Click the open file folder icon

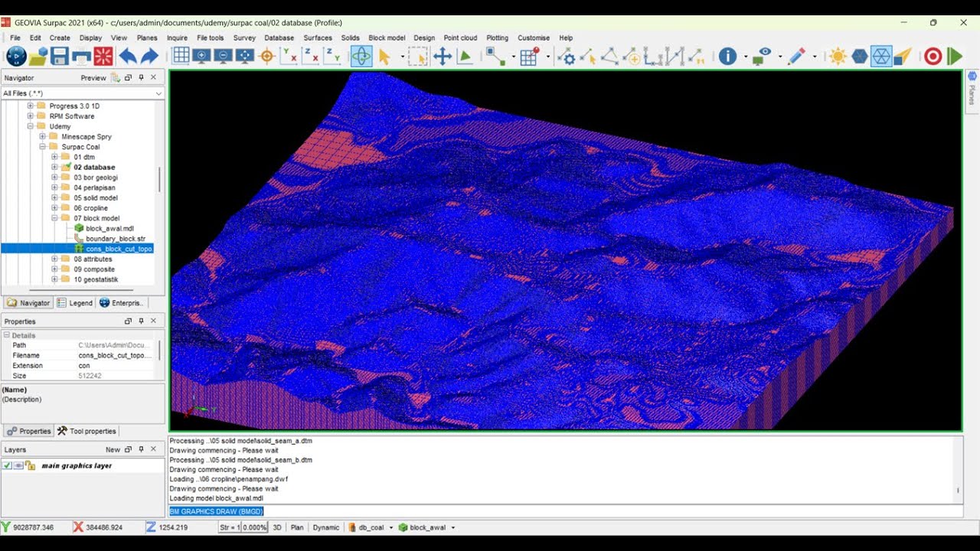tap(38, 56)
